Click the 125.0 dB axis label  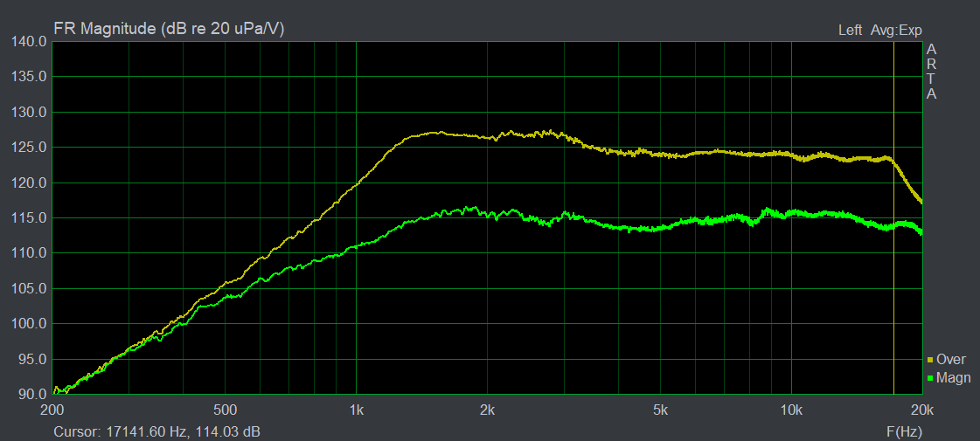click(29, 148)
